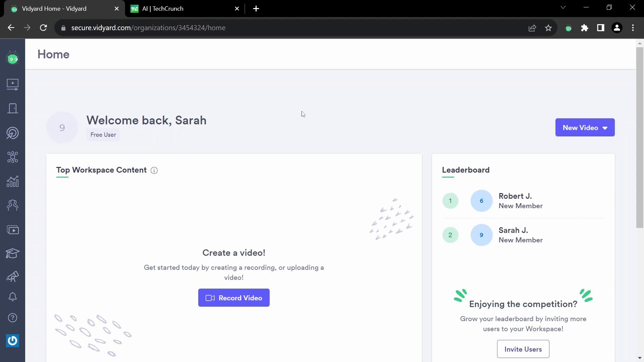Click the Record Video button
644x362 pixels.
pos(233,297)
